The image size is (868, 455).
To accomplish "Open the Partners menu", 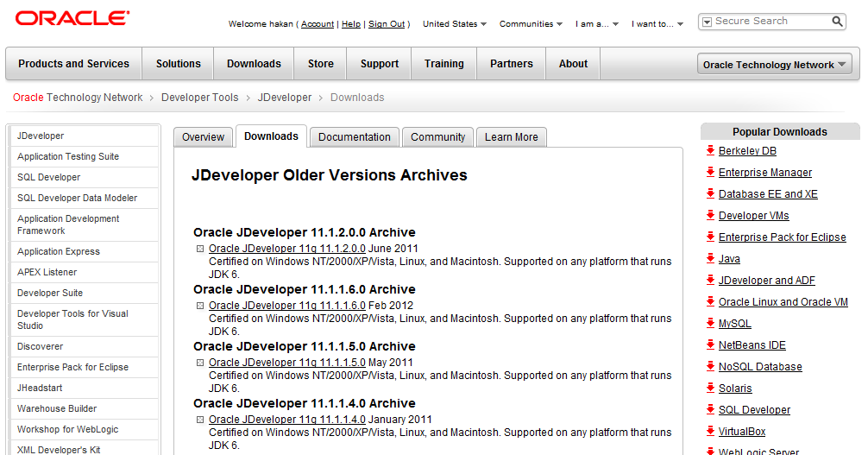I will click(x=512, y=64).
